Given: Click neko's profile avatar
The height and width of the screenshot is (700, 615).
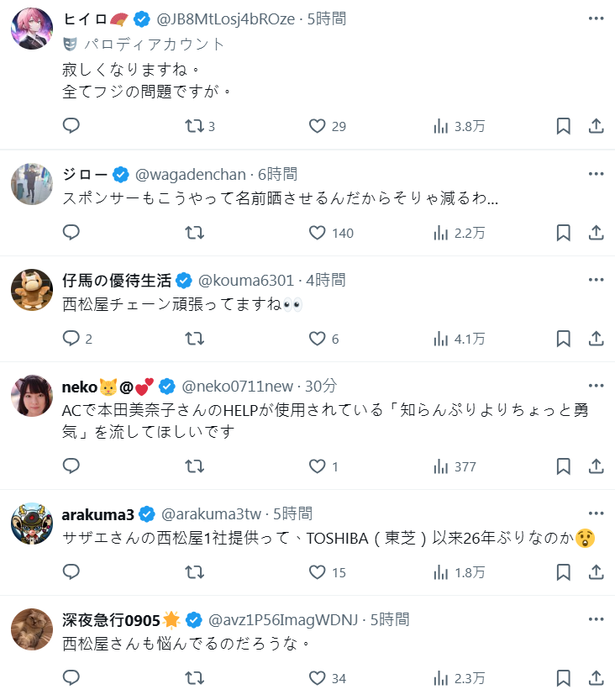Looking at the screenshot, I should coord(32,396).
